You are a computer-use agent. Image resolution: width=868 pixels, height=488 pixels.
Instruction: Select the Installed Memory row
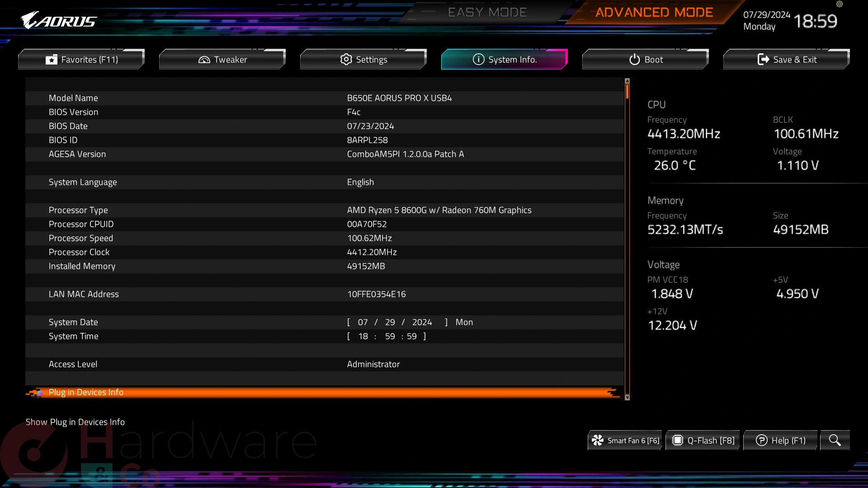[325, 266]
